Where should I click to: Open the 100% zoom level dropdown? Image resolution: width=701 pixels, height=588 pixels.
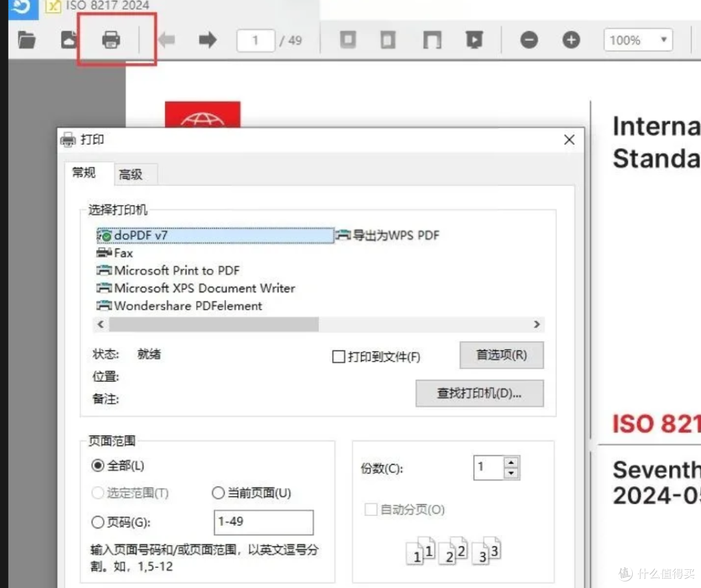639,40
